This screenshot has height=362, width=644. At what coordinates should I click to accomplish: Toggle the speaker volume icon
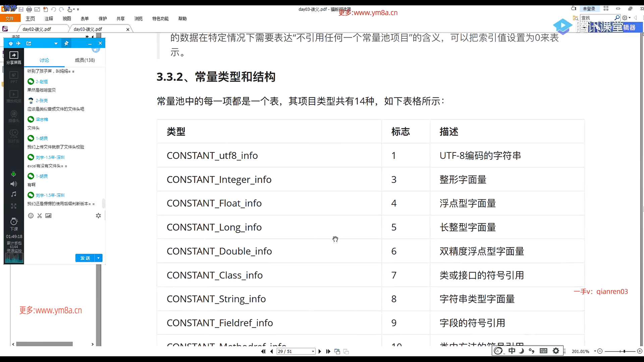pyautogui.click(x=13, y=184)
